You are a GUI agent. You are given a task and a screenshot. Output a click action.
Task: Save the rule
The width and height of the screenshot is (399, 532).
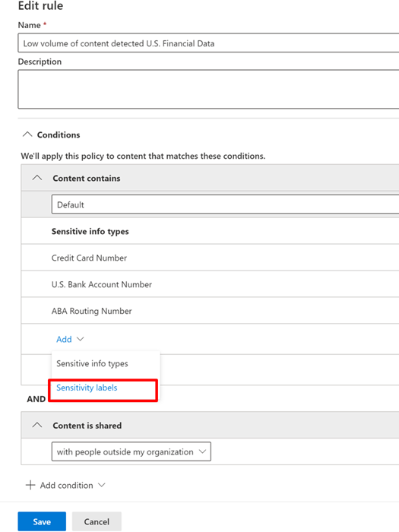(x=42, y=521)
